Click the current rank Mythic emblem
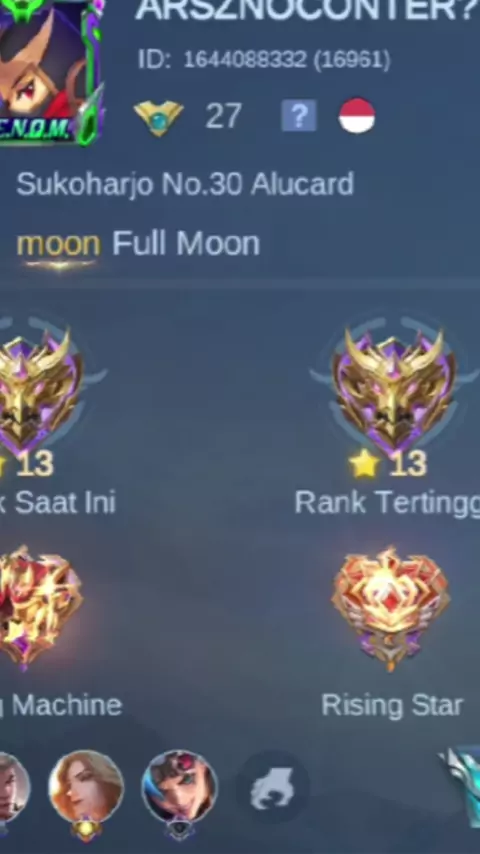Screen dimensions: 480x854 click(x=39, y=391)
